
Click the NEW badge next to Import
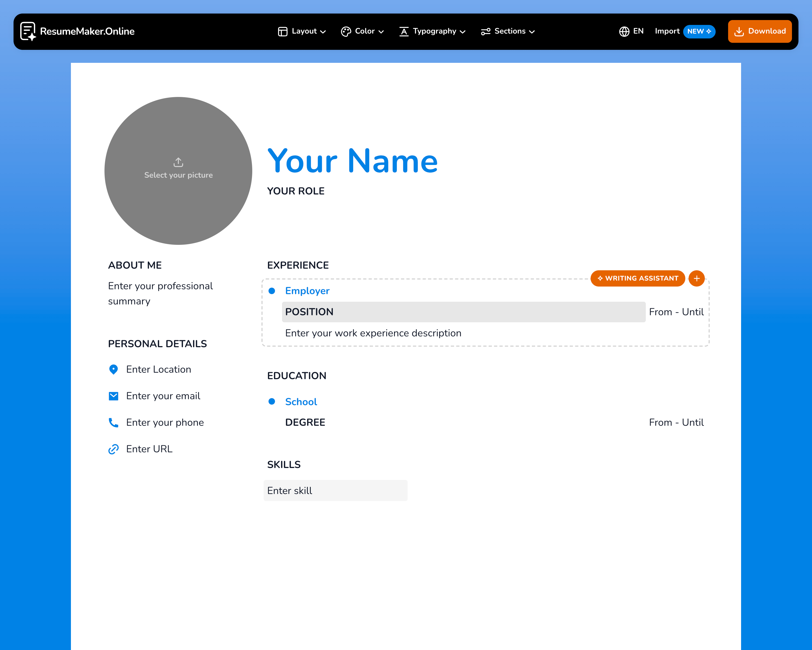tap(699, 31)
